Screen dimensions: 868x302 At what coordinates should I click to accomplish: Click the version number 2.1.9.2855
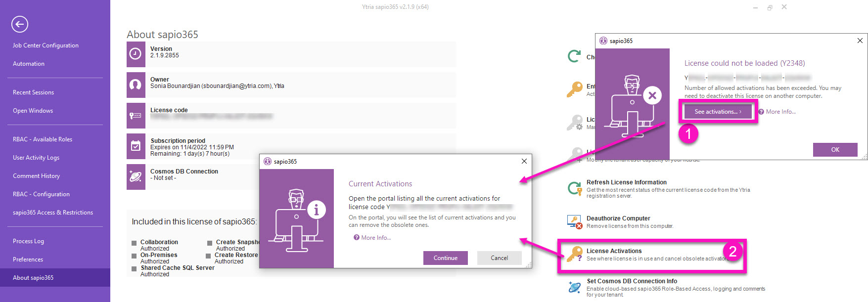point(165,55)
